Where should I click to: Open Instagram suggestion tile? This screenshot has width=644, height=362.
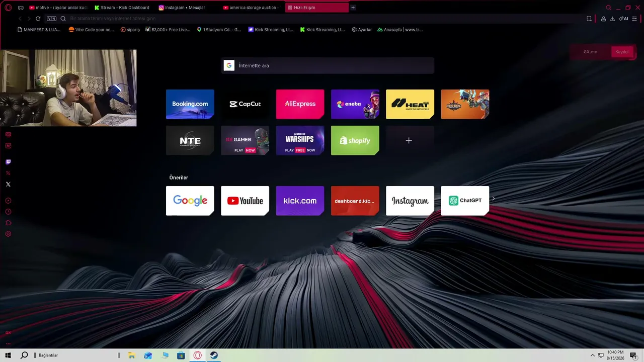pos(410,201)
